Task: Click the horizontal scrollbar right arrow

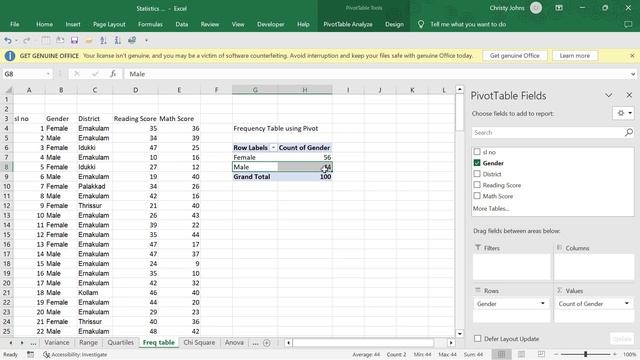Action: click(x=451, y=343)
